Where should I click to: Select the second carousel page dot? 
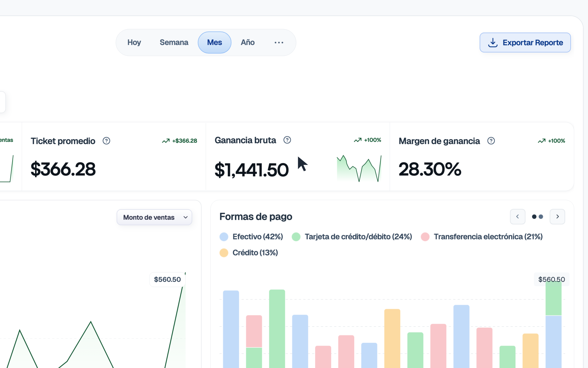541,217
